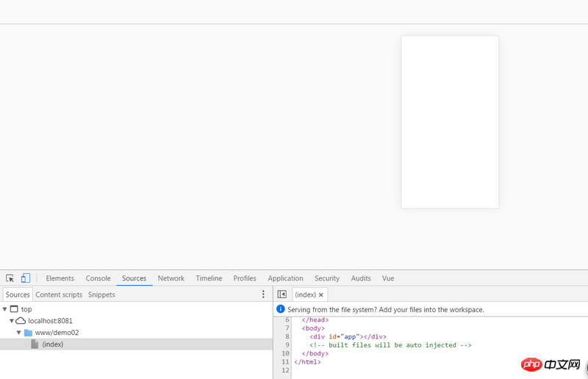Open the Elements panel tab
This screenshot has width=588, height=379.
(x=60, y=278)
